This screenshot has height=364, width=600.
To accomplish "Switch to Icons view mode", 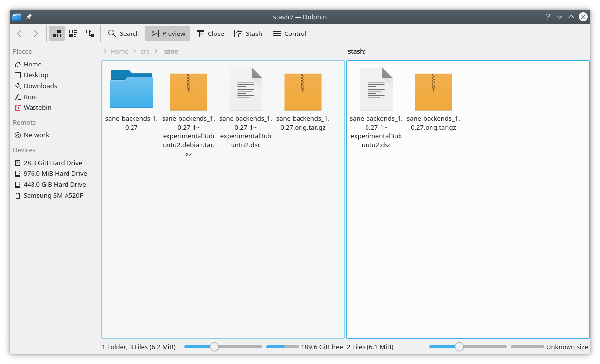I will click(57, 33).
